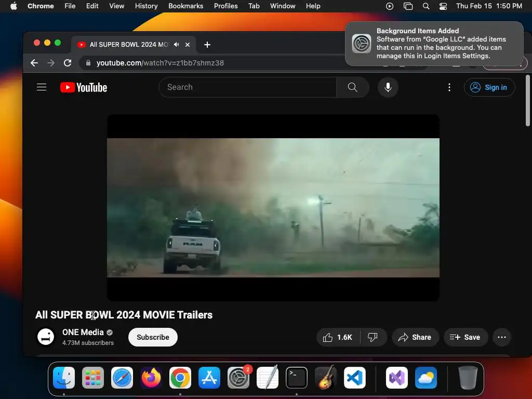This screenshot has height=399, width=532.
Task: Click the Chrome icon in the Dock
Action: 180,378
